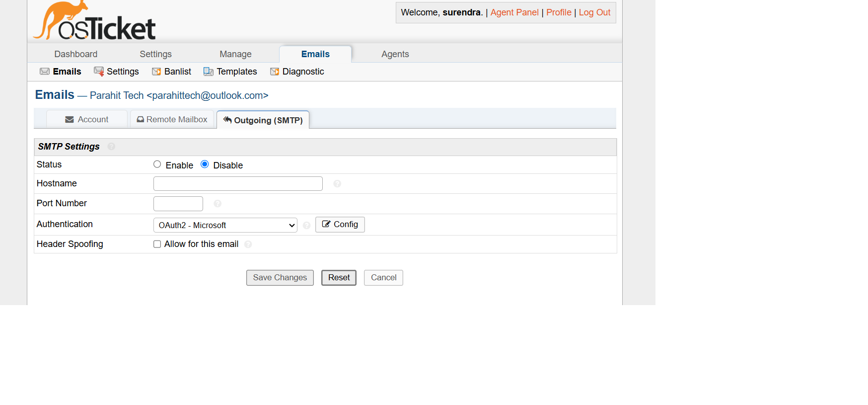Open the Authentication dropdown
Image resolution: width=868 pixels, height=405 pixels.
coord(225,225)
